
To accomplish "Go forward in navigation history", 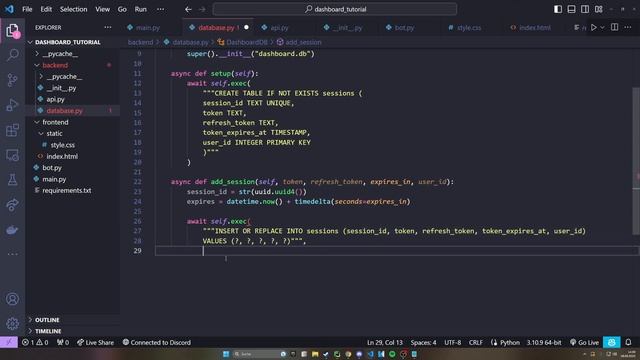I will [202, 9].
